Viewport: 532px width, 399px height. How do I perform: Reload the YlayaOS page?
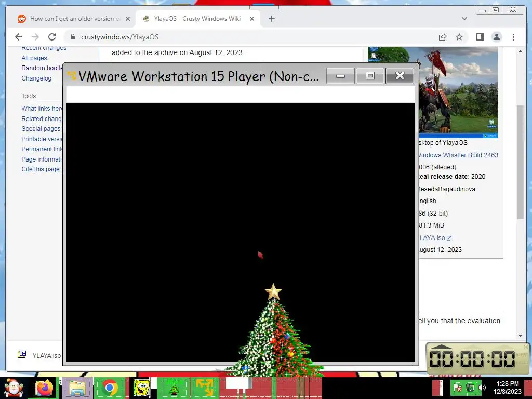pyautogui.click(x=52, y=37)
